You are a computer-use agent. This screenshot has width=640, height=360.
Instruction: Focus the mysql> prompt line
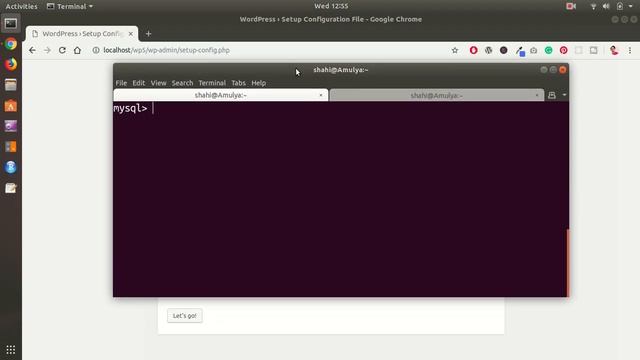point(340,108)
